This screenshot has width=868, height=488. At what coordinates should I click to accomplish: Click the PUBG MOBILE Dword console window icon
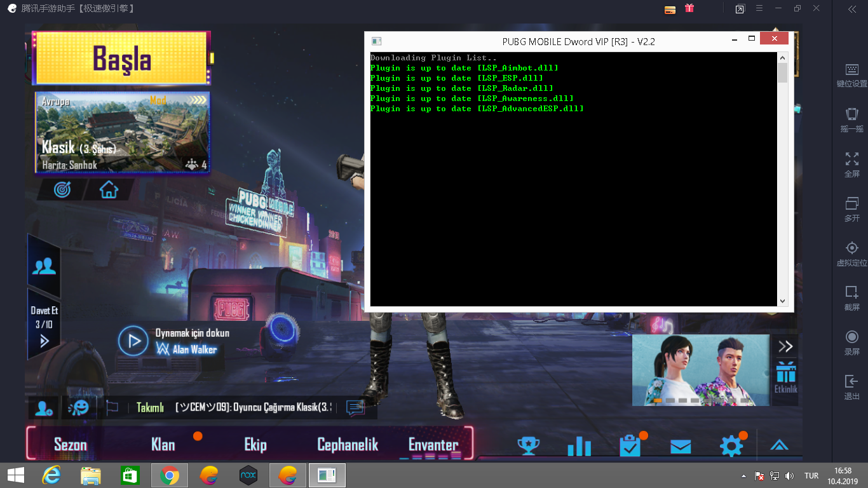click(x=376, y=41)
